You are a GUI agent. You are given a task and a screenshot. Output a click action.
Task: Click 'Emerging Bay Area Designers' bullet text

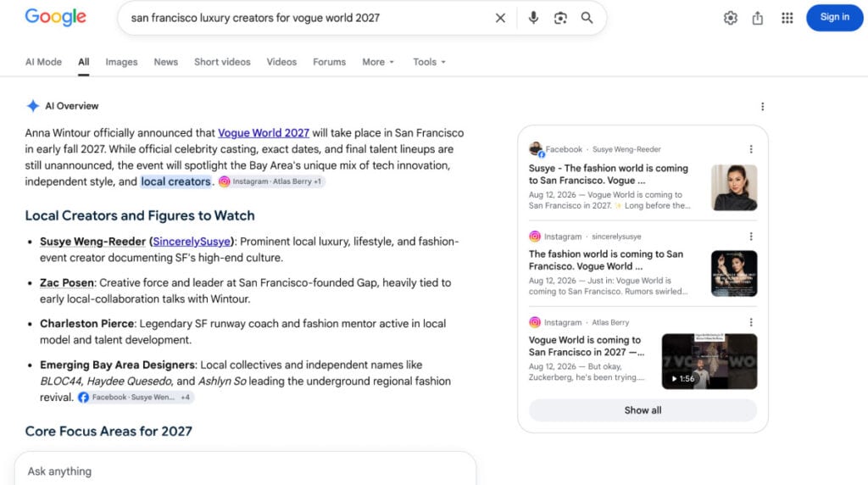[x=117, y=365]
